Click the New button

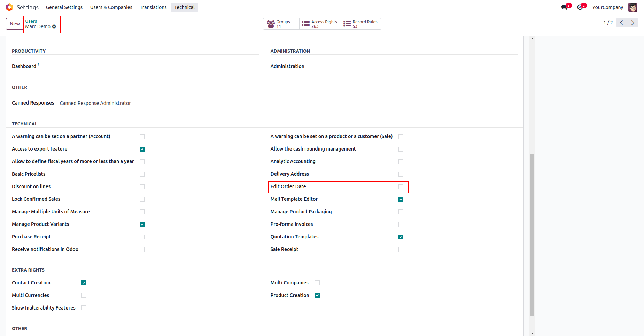pos(15,24)
